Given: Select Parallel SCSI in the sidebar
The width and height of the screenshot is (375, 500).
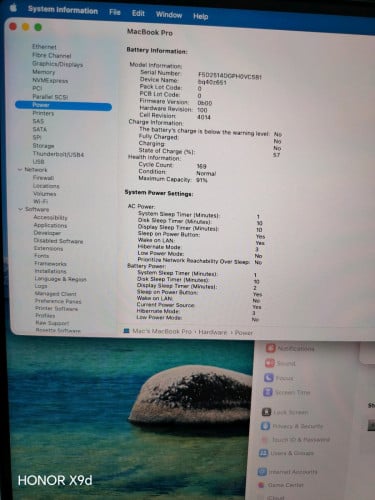Looking at the screenshot, I should (50, 97).
